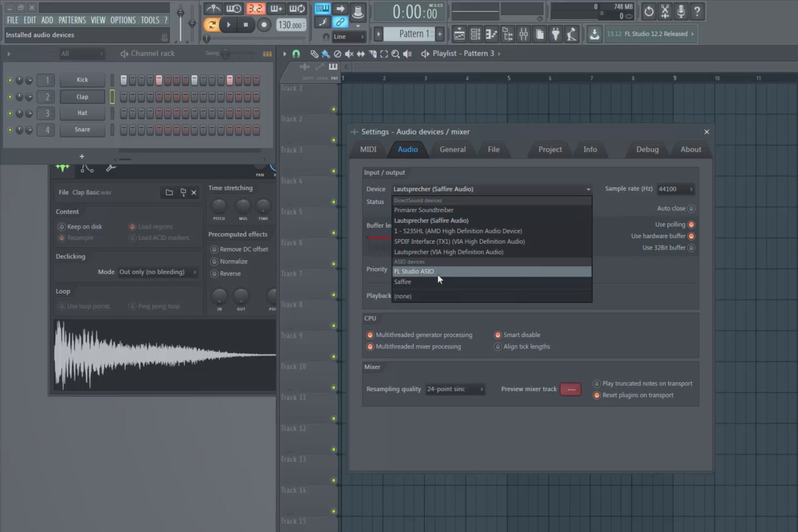Select Primärer Soundtreiber device
798x532 pixels.
tap(491, 210)
